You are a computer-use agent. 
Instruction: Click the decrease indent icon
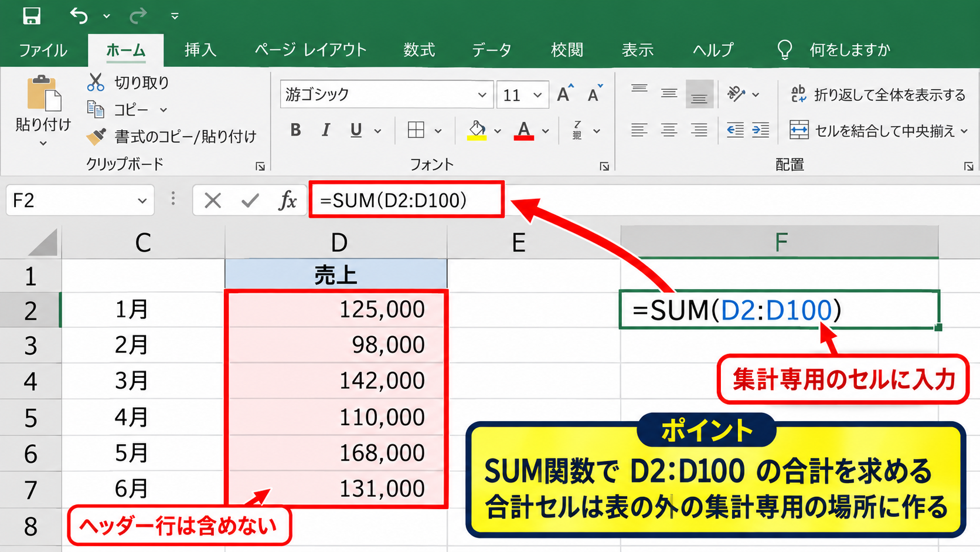point(735,130)
